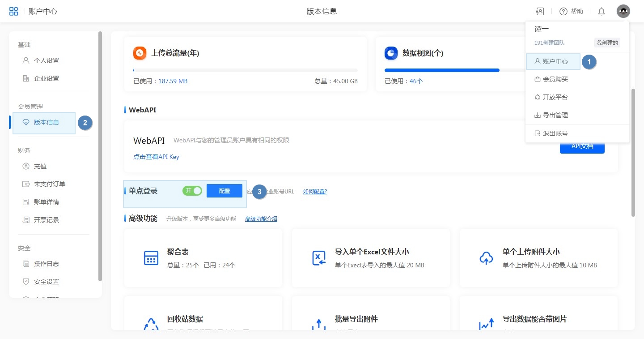Click the notification bell icon

[x=602, y=12]
